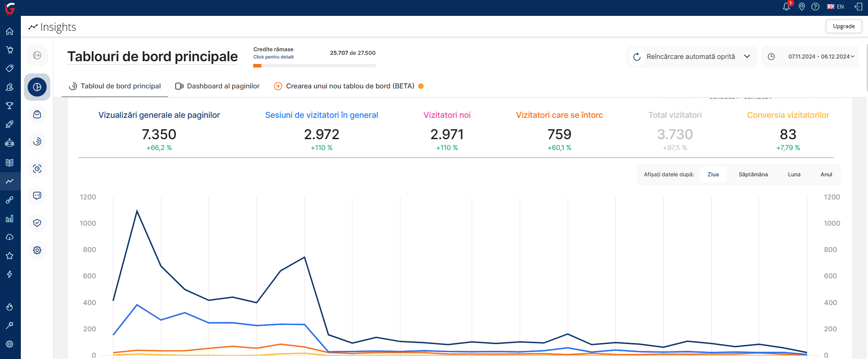The height and width of the screenshot is (359, 868).
Task: Open 'Click pentru detalii' credits link
Action: coord(274,57)
